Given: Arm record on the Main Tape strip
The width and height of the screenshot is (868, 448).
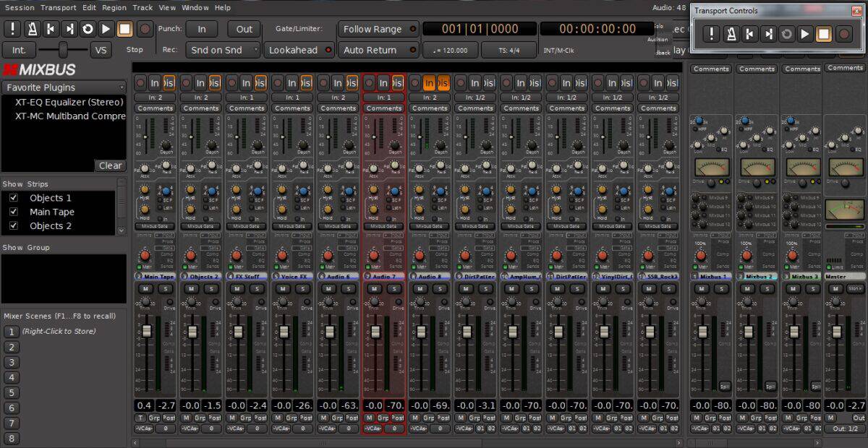Looking at the screenshot, I should (140, 82).
